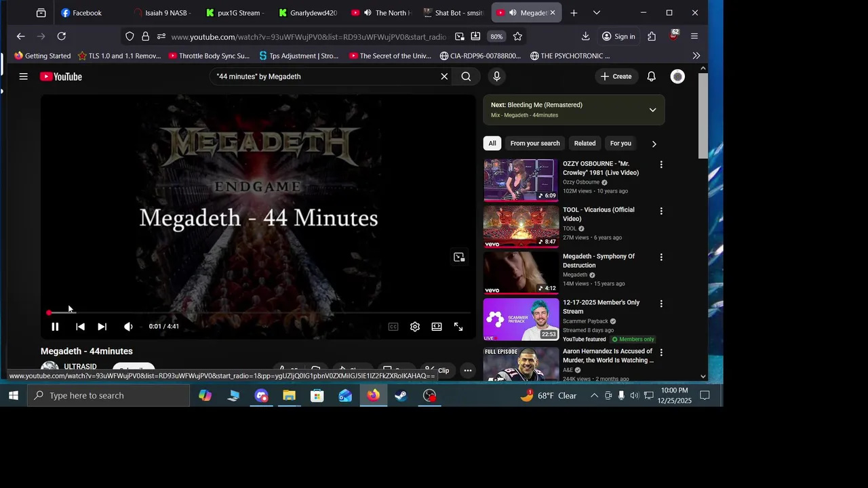This screenshot has width=868, height=488.
Task: Reload the current page
Action: point(62,37)
